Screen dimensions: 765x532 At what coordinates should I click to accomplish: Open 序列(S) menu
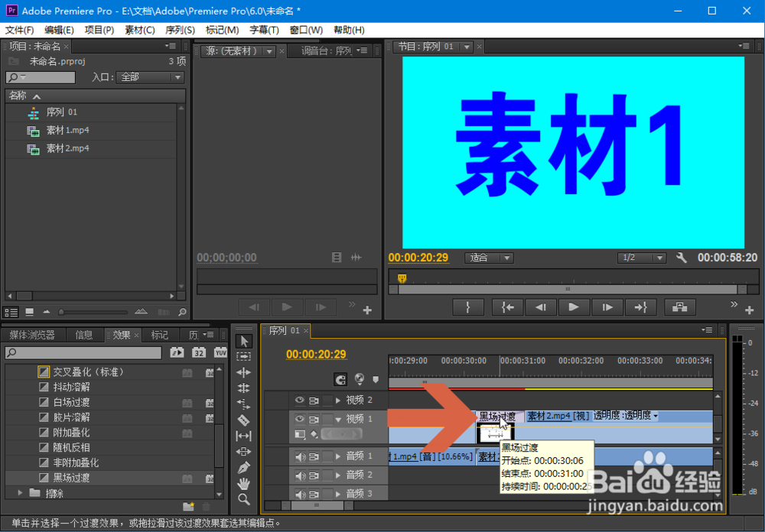coord(180,31)
